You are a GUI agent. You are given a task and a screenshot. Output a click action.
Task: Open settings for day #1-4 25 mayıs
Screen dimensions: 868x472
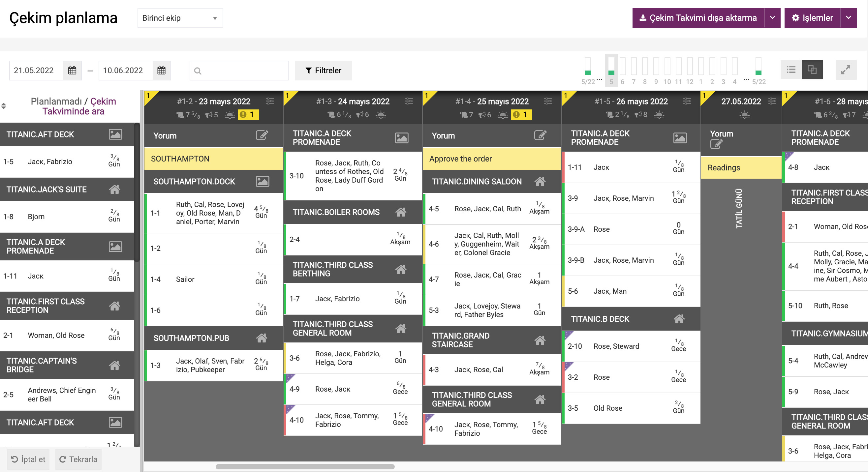[x=548, y=101]
